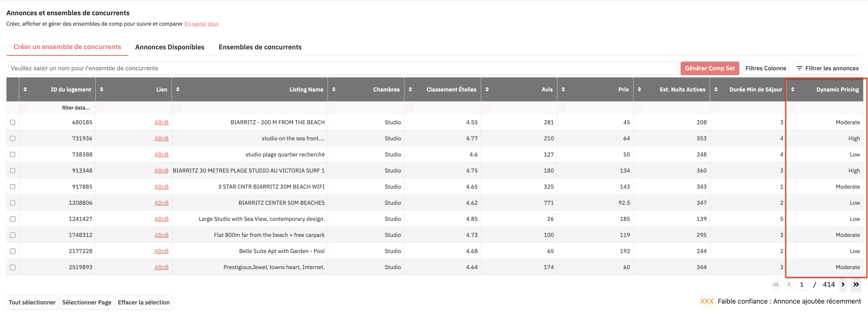The height and width of the screenshot is (318, 868).
Task: Sort by Prix column
Action: (564, 89)
